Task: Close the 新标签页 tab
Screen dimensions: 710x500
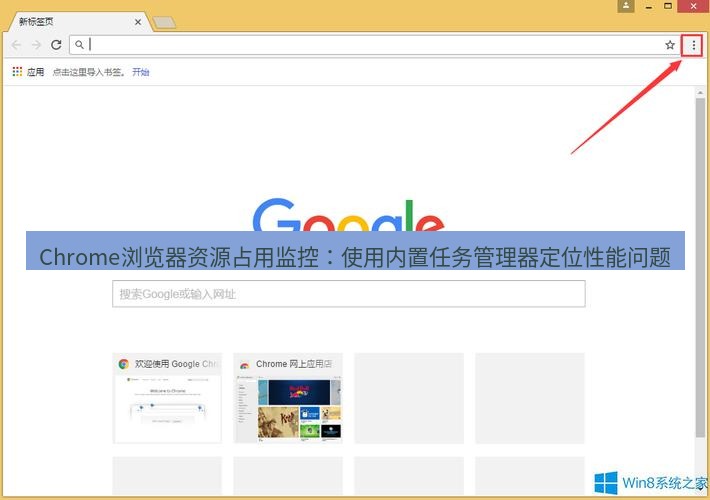Action: point(138,22)
